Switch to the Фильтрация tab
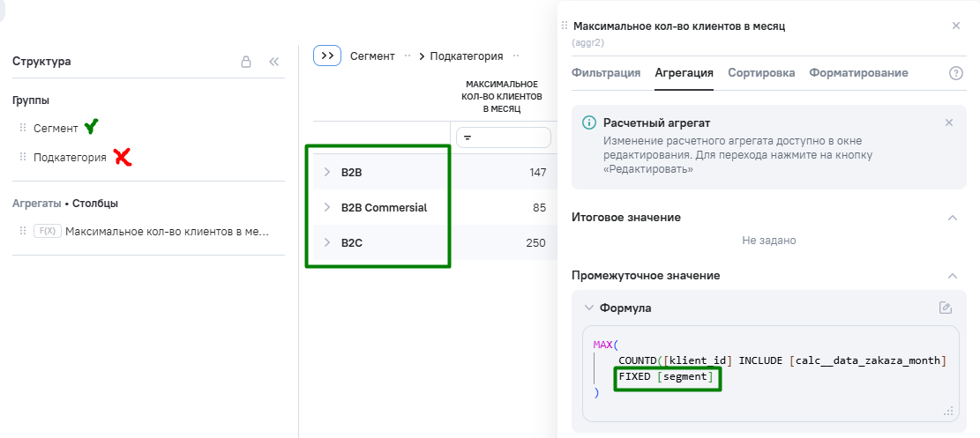This screenshot has width=980, height=438. tap(606, 72)
